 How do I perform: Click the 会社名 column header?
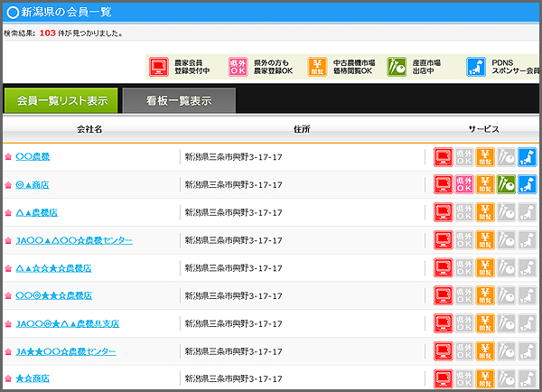(89, 129)
